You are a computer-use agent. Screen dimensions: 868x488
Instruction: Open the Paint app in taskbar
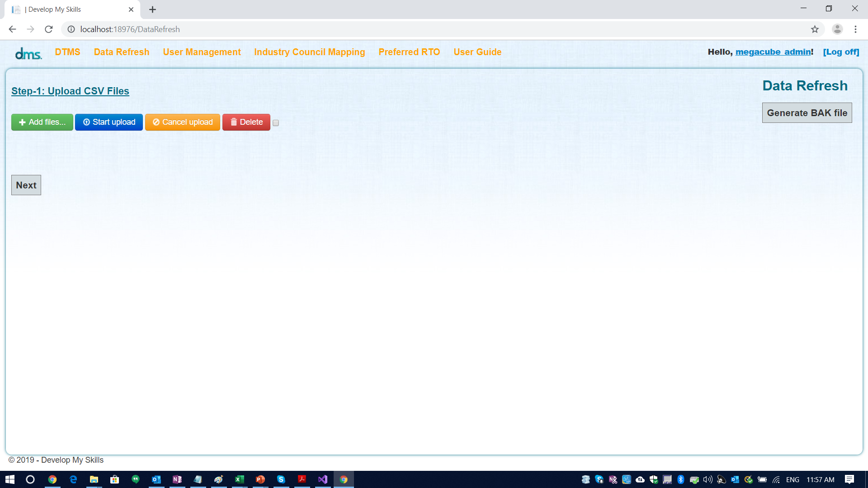point(219,479)
